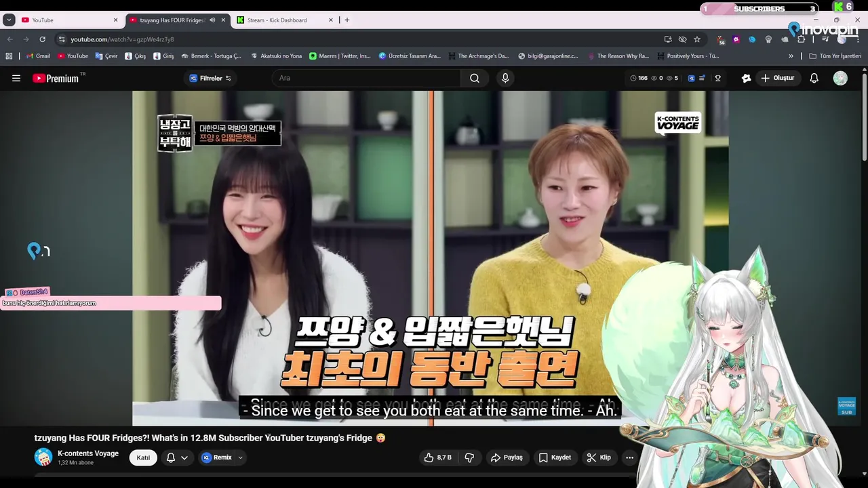Open a new browser tab
868x488 pixels.
click(x=347, y=20)
